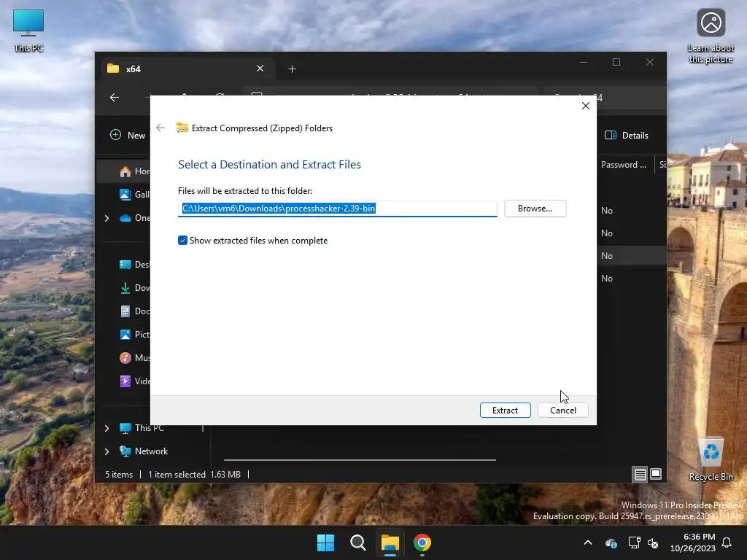Click the dialog back arrow
747x560 pixels.
[x=160, y=128]
